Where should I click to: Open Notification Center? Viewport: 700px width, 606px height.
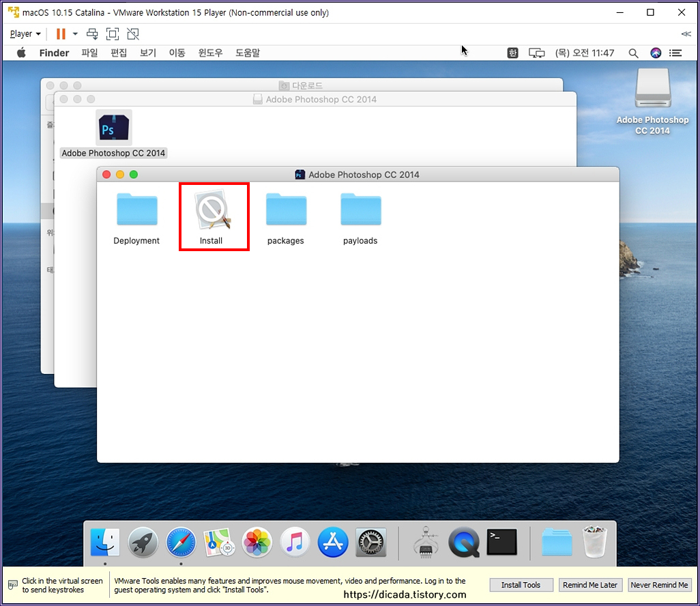pos(675,53)
